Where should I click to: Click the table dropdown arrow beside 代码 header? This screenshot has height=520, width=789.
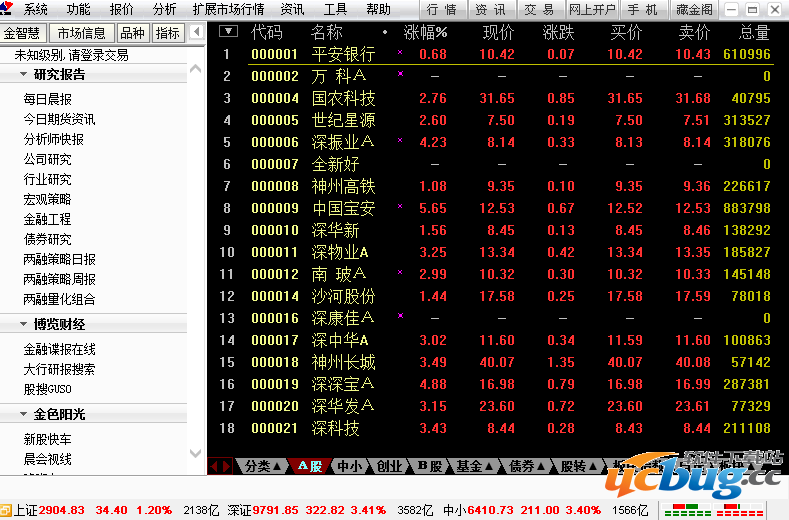[x=228, y=32]
